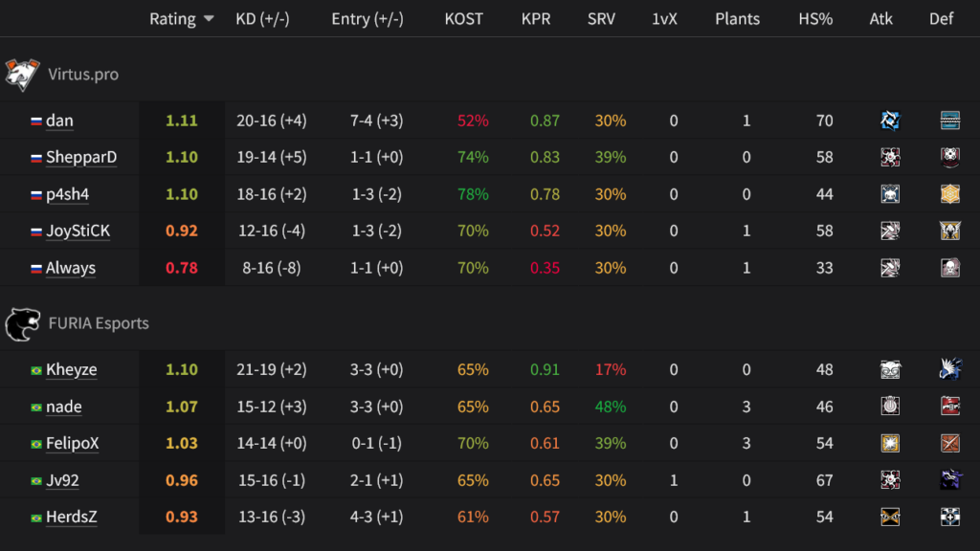Viewport: 980px width, 551px height.
Task: Click the FURIA Esports panther logo
Action: click(x=24, y=322)
